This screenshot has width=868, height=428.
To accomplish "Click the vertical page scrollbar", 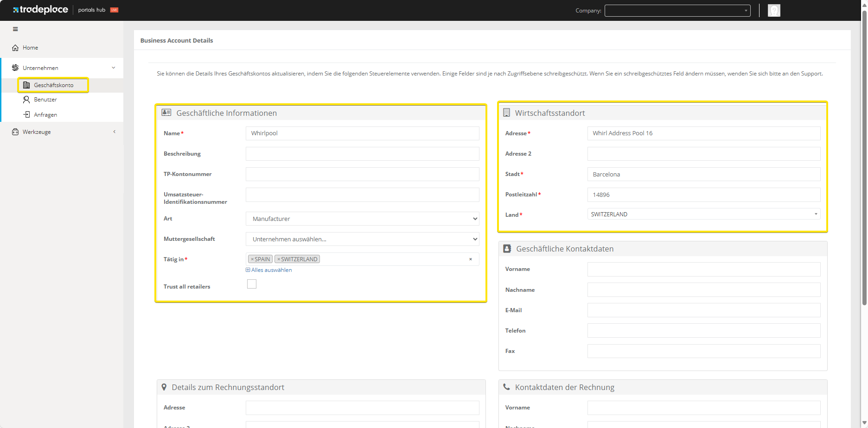I will click(864, 157).
